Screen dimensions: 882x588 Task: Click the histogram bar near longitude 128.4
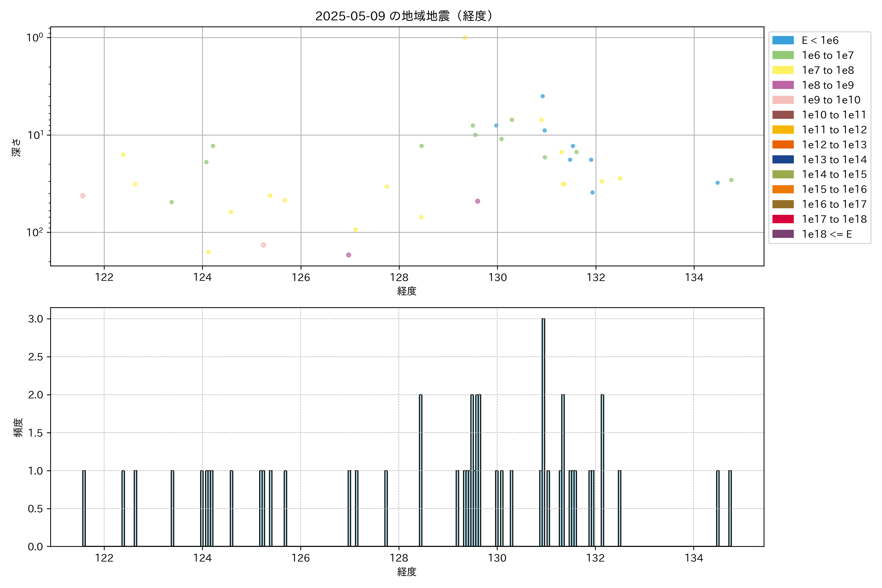(x=420, y=471)
